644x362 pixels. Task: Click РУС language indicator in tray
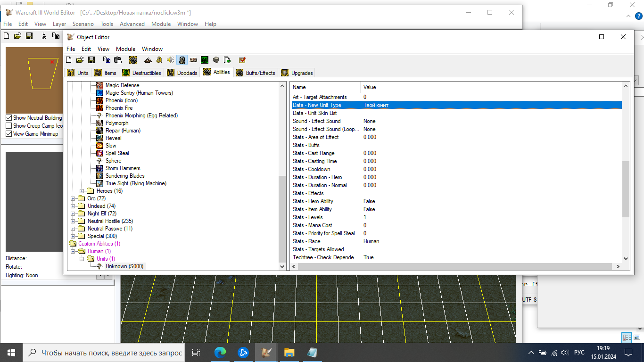[x=579, y=353]
